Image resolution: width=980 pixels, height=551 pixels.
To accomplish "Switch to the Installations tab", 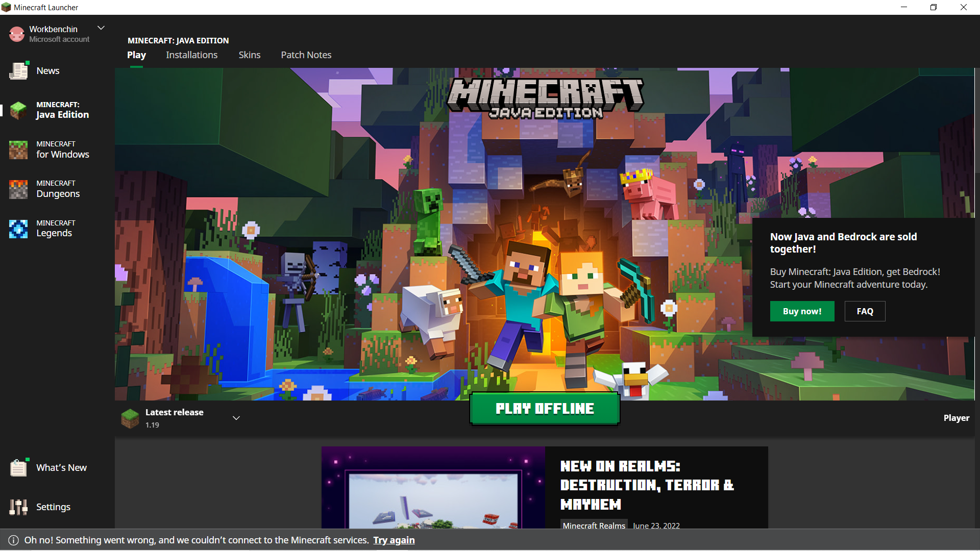I will click(x=191, y=55).
